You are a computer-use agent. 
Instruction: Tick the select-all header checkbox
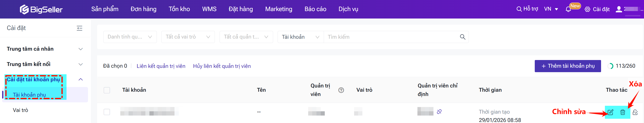click(x=107, y=90)
